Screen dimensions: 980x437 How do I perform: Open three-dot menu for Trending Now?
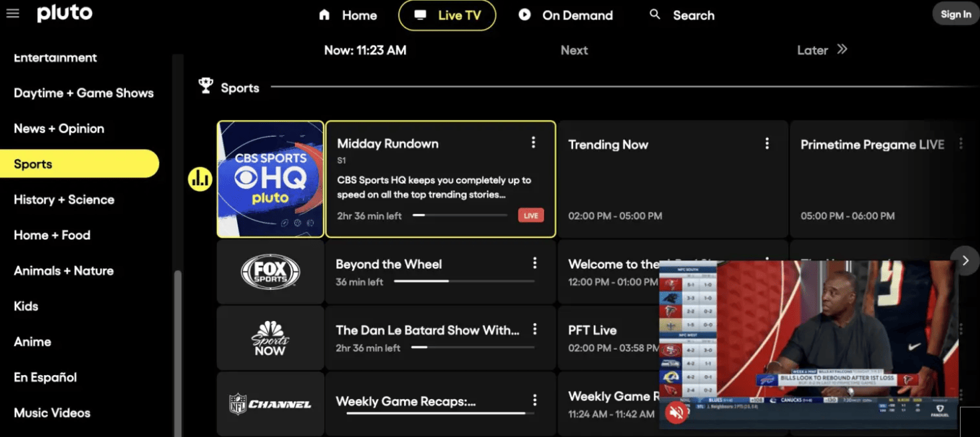tap(767, 143)
